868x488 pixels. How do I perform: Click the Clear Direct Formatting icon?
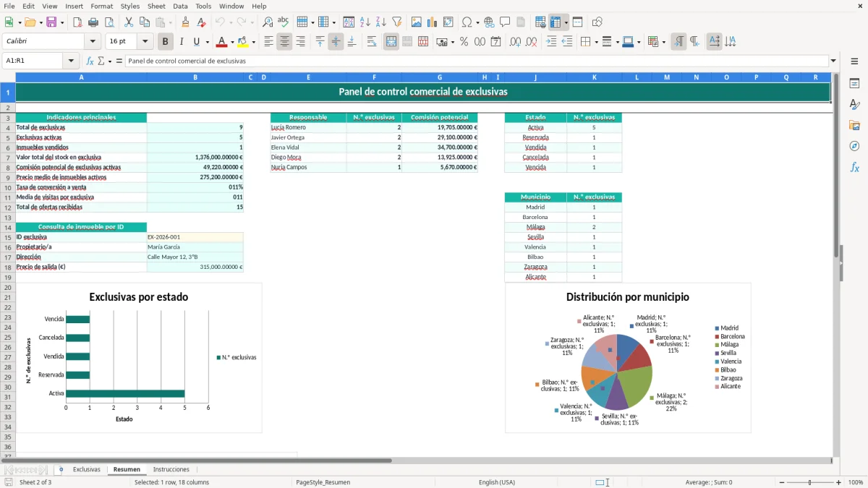(x=201, y=22)
